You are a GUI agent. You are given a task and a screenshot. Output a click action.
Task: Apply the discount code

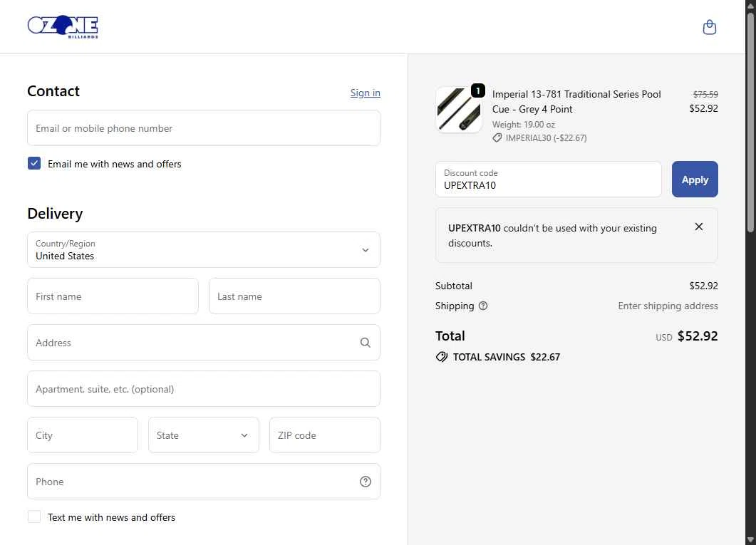coord(695,180)
